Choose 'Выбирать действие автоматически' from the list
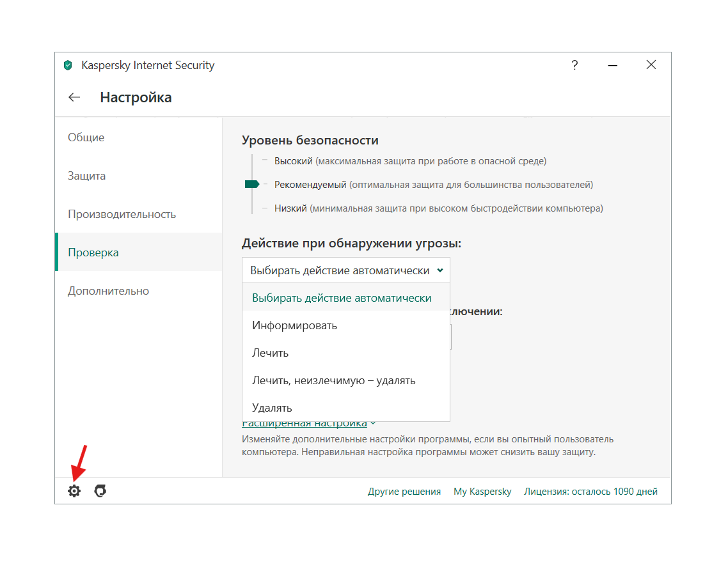728x567 pixels. point(346,298)
